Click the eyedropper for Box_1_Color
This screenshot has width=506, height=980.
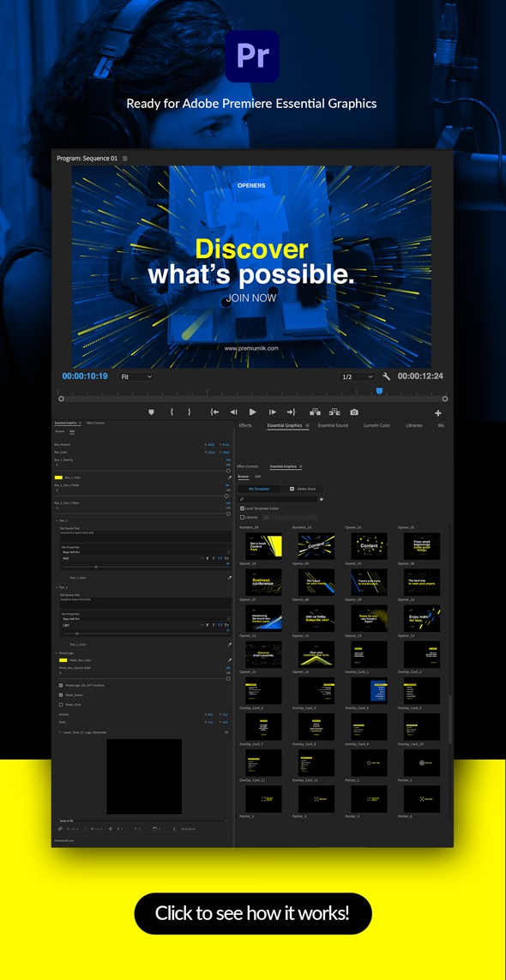click(230, 478)
